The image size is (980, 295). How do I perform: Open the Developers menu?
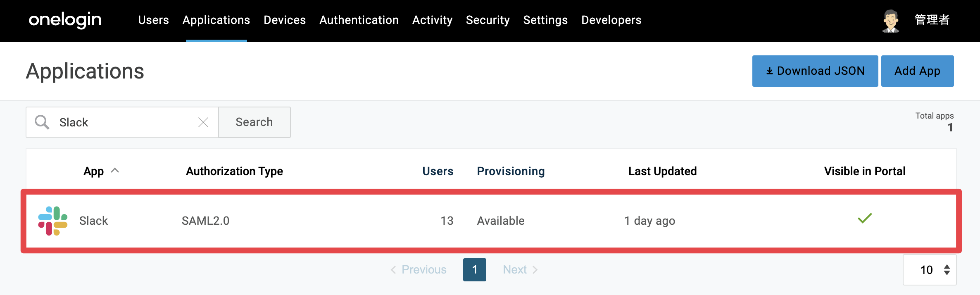pos(611,20)
